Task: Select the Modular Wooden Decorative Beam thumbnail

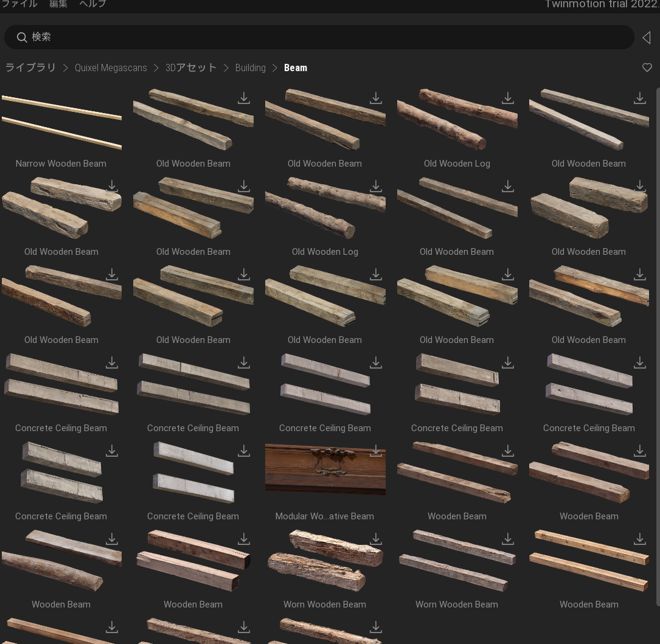Action: tap(325, 469)
